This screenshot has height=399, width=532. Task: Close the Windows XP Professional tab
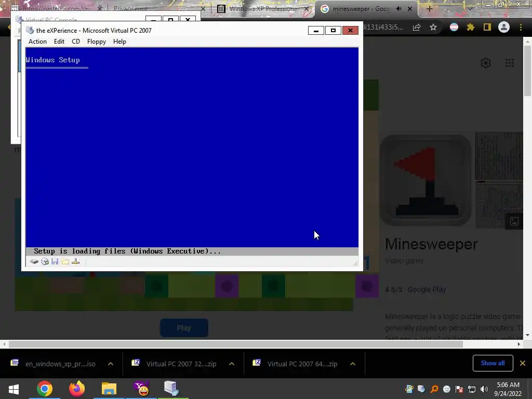(307, 9)
